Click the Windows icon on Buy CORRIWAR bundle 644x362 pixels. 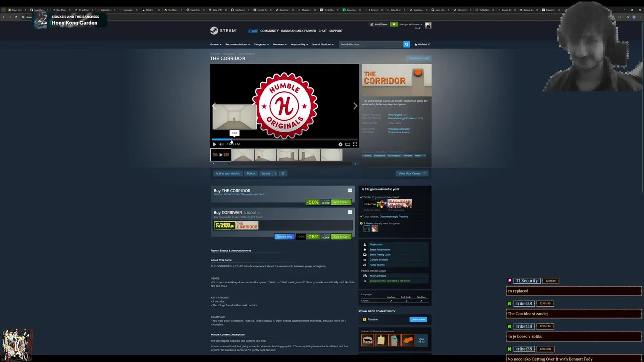[x=350, y=212]
